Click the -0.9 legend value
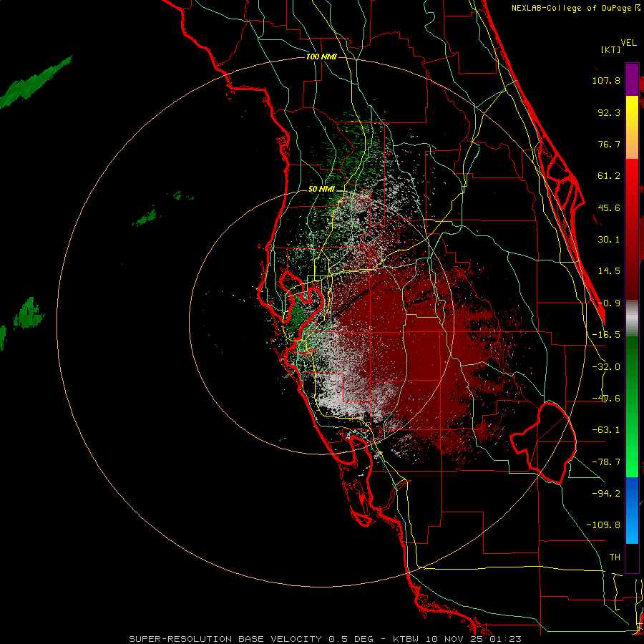This screenshot has height=644, width=644. coord(609,303)
